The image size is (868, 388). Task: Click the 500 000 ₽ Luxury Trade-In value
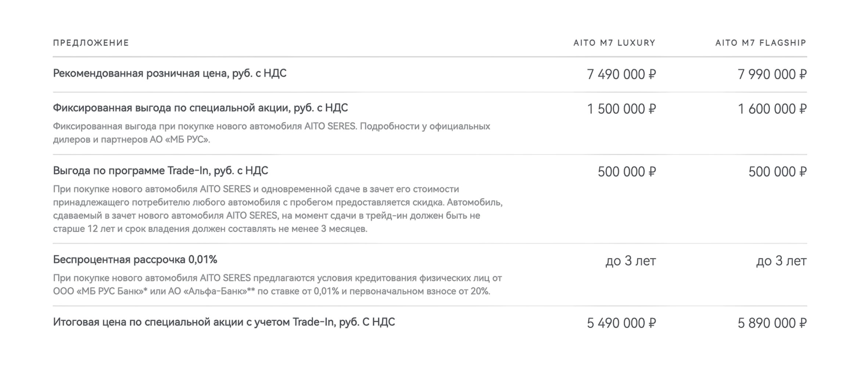(x=627, y=172)
